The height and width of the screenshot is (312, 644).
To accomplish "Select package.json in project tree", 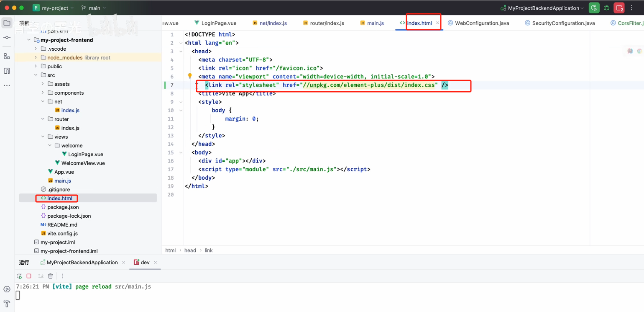I will (x=63, y=207).
